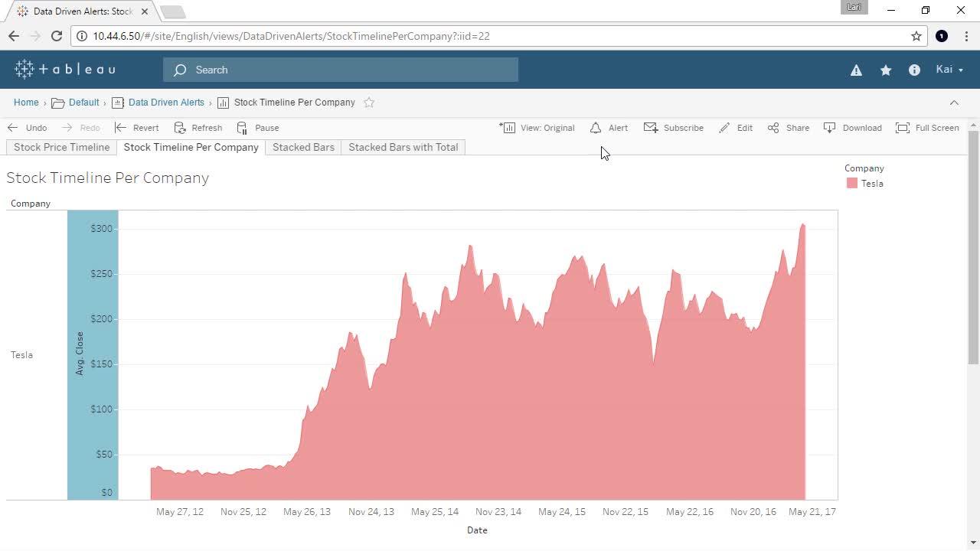This screenshot has height=551, width=980.
Task: Open favorites star in header
Action: coord(886,70)
